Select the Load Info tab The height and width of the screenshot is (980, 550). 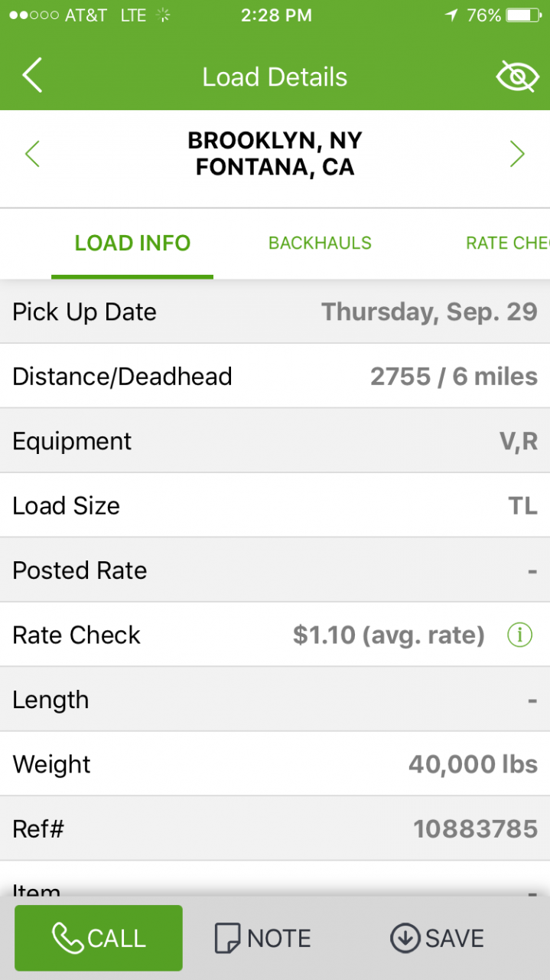(132, 243)
